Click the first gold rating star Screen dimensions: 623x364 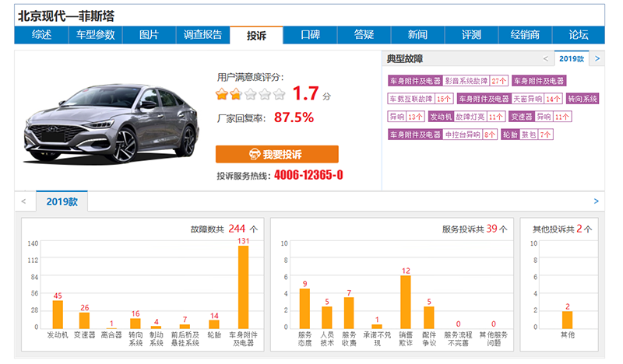(x=222, y=94)
